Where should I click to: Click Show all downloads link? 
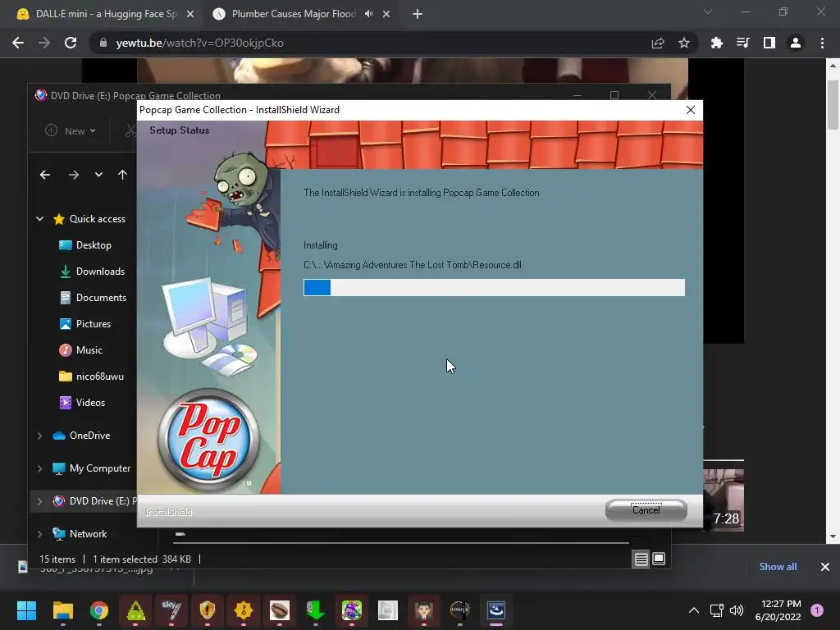(778, 566)
